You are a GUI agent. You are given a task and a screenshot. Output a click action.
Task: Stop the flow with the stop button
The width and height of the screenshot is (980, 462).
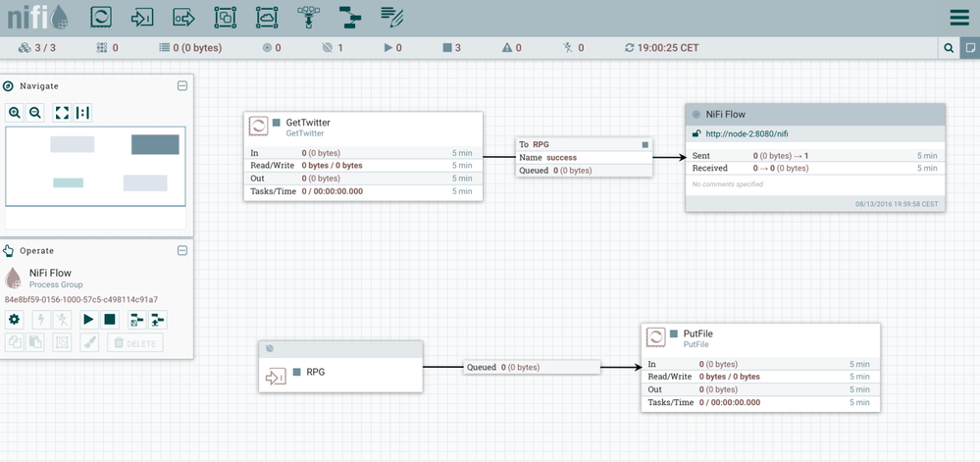[x=110, y=319]
